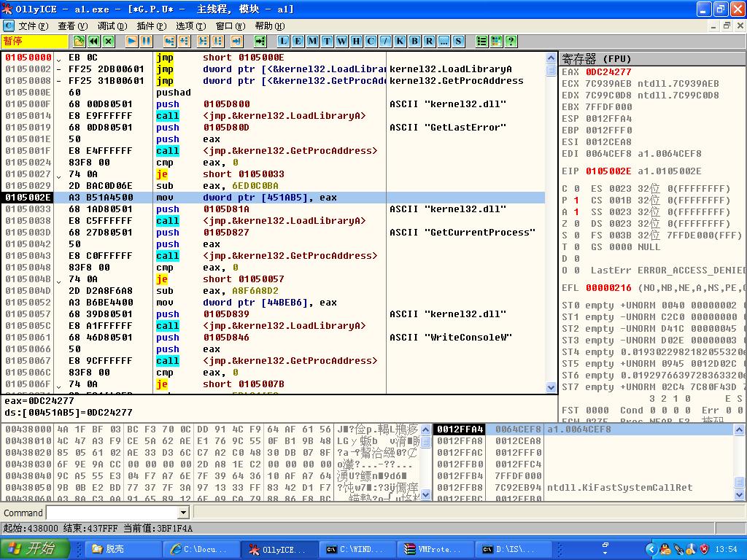
Task: Open the Executable modules (E) window
Action: click(x=298, y=42)
